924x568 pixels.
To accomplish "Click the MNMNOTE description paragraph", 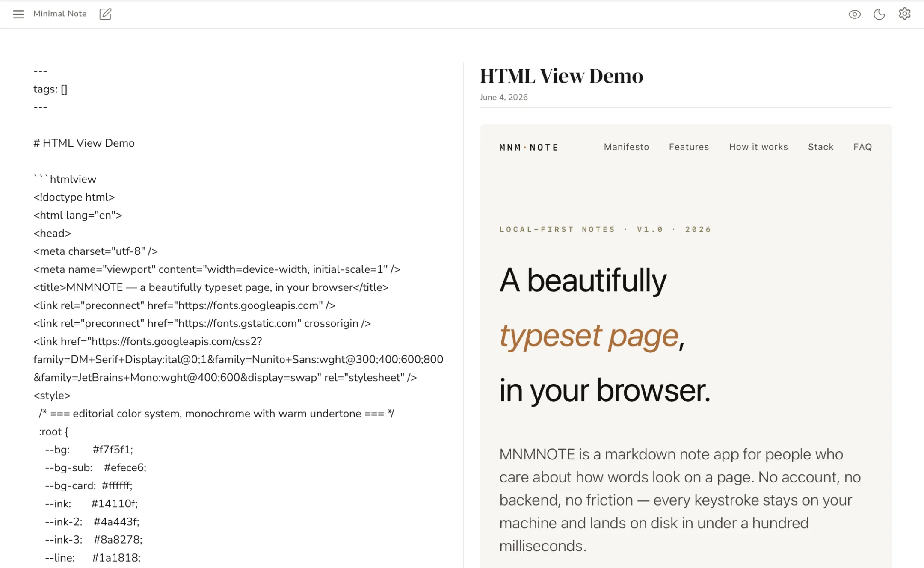I will [680, 500].
